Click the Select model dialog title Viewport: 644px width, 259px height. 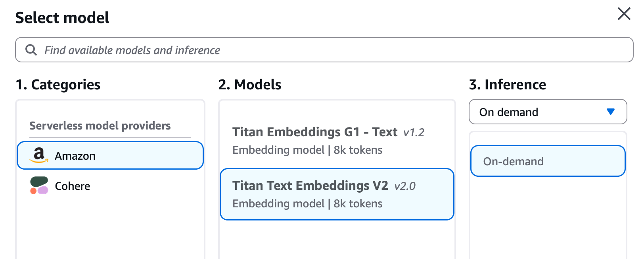tap(62, 17)
